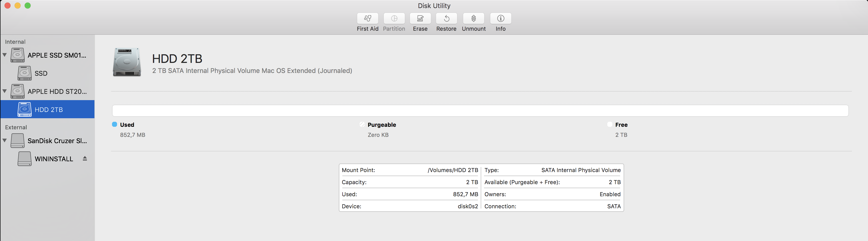868x241 pixels.
Task: Select SanDisk Cruzer Sl... disk label
Action: click(x=57, y=141)
